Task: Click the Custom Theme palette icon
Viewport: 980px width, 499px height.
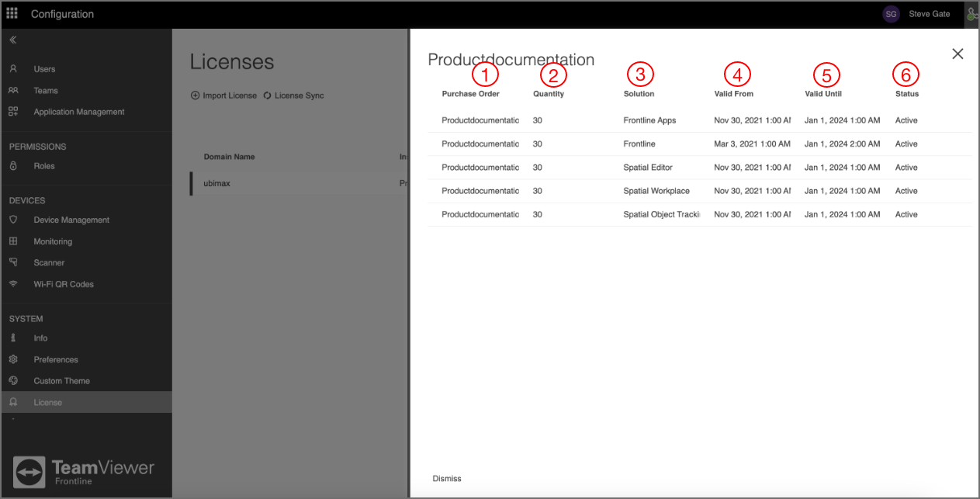Action: [13, 381]
